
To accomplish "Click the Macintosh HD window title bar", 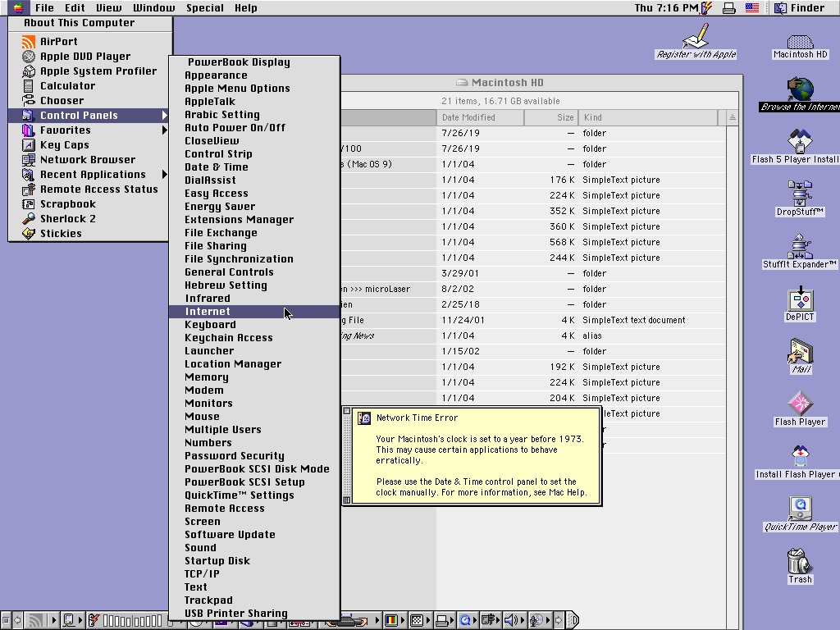I will (x=540, y=83).
